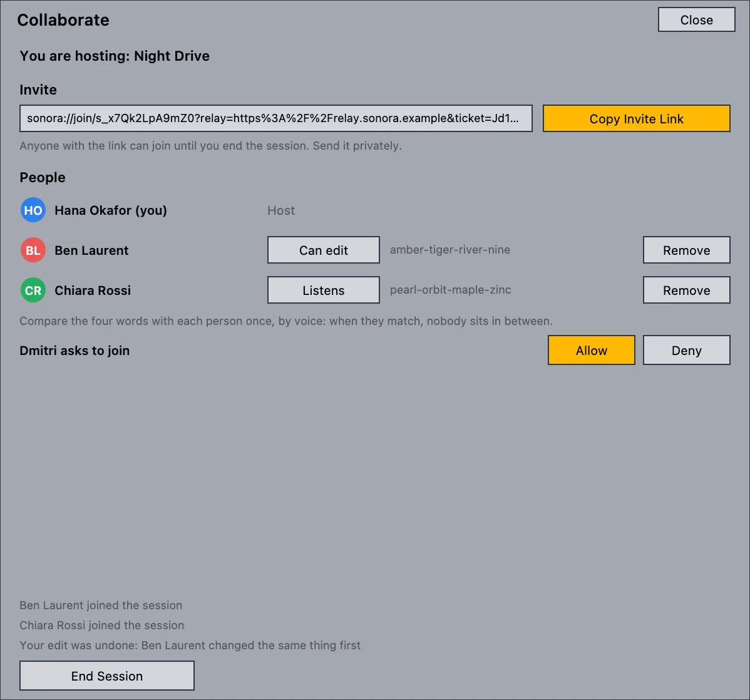The width and height of the screenshot is (750, 700).
Task: End the collaboration session
Action: pyautogui.click(x=106, y=676)
